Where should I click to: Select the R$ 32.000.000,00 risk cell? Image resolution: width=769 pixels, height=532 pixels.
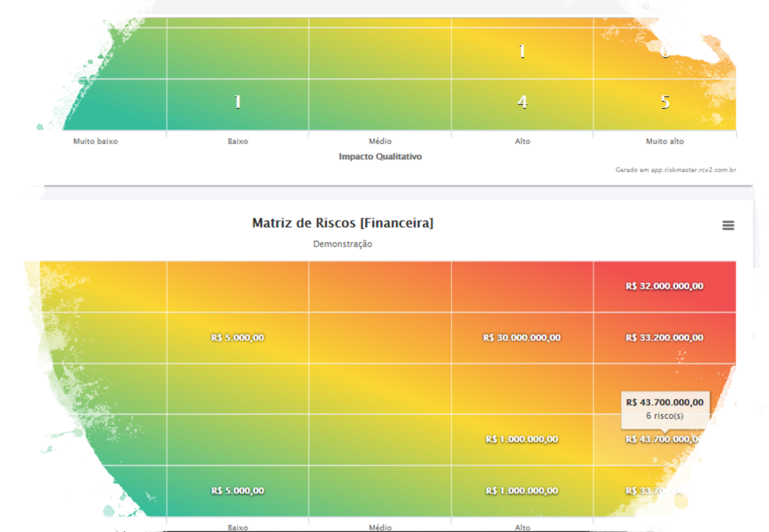pos(665,286)
